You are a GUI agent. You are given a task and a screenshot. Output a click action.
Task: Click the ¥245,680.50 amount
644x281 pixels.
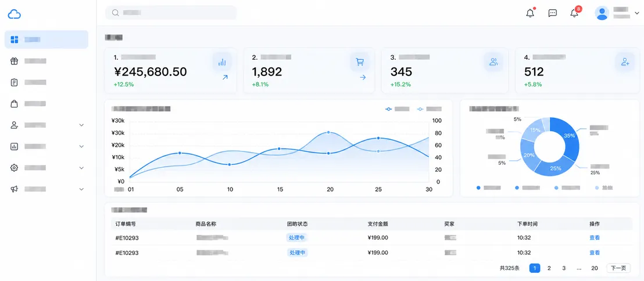coord(151,72)
